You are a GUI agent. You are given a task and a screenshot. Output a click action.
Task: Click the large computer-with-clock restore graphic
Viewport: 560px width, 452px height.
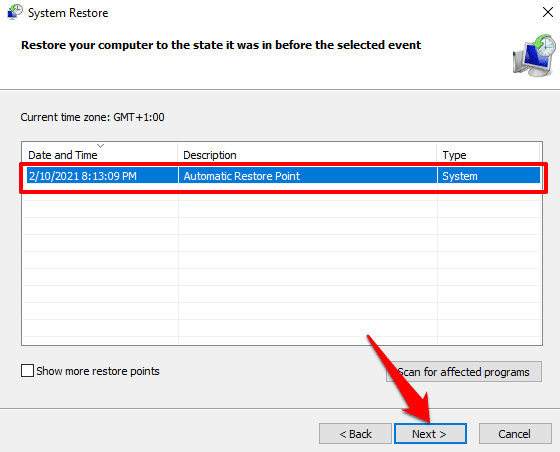(x=534, y=56)
